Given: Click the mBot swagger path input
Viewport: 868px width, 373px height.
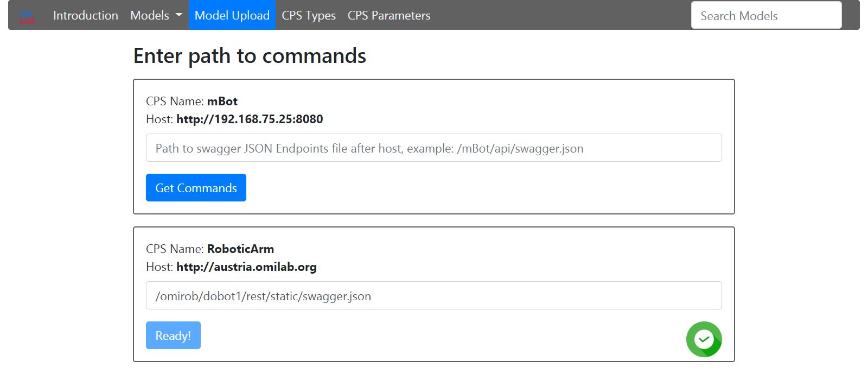Looking at the screenshot, I should point(433,148).
